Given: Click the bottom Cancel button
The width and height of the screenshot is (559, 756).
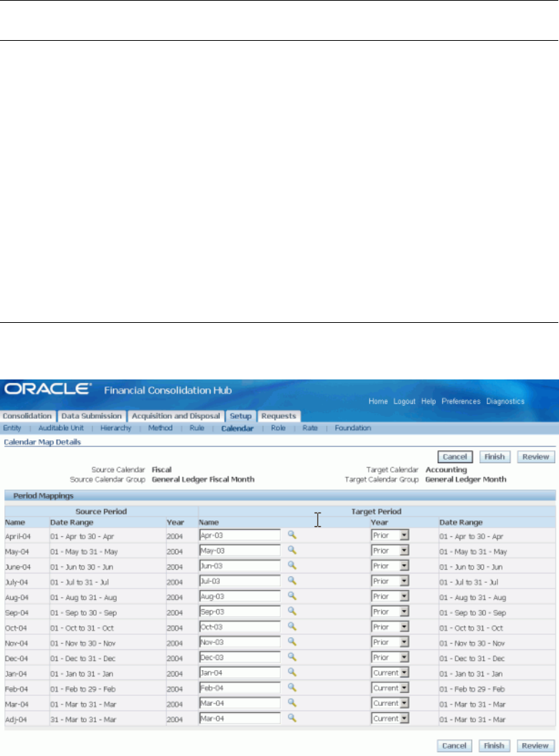Looking at the screenshot, I should 455,745.
